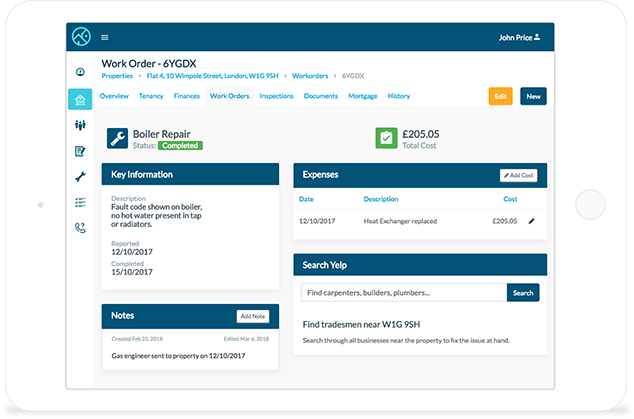The width and height of the screenshot is (634, 419).
Task: Click the Yelp Search button
Action: pos(523,293)
